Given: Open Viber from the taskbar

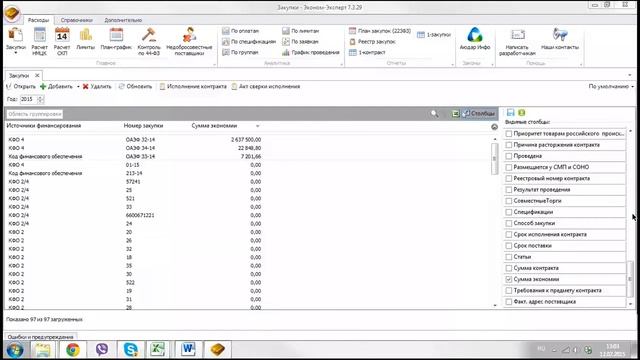Looking at the screenshot, I should point(102,350).
